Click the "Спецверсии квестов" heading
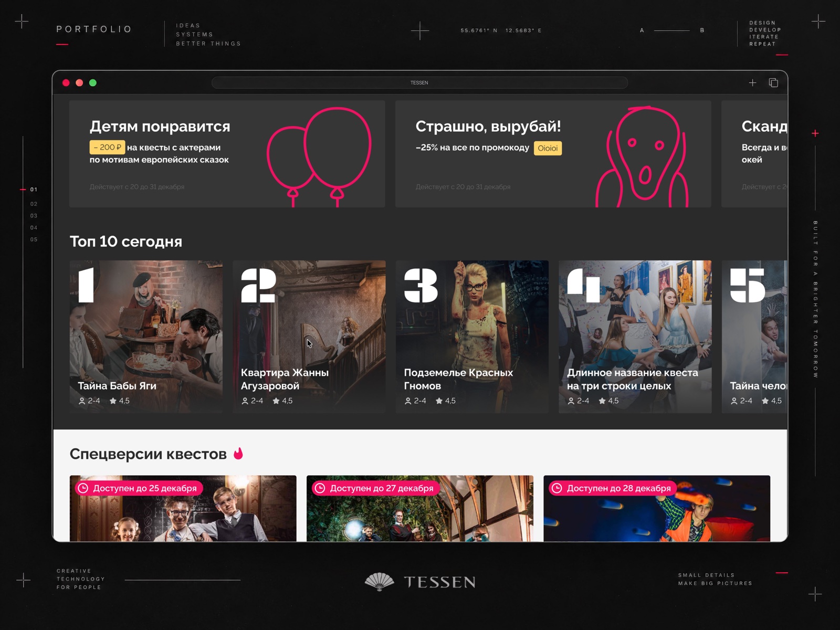Image resolution: width=840 pixels, height=630 pixels. (148, 454)
